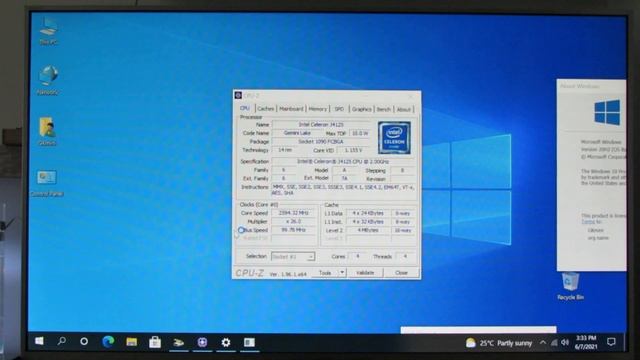Click the Cores count value

pyautogui.click(x=358, y=256)
